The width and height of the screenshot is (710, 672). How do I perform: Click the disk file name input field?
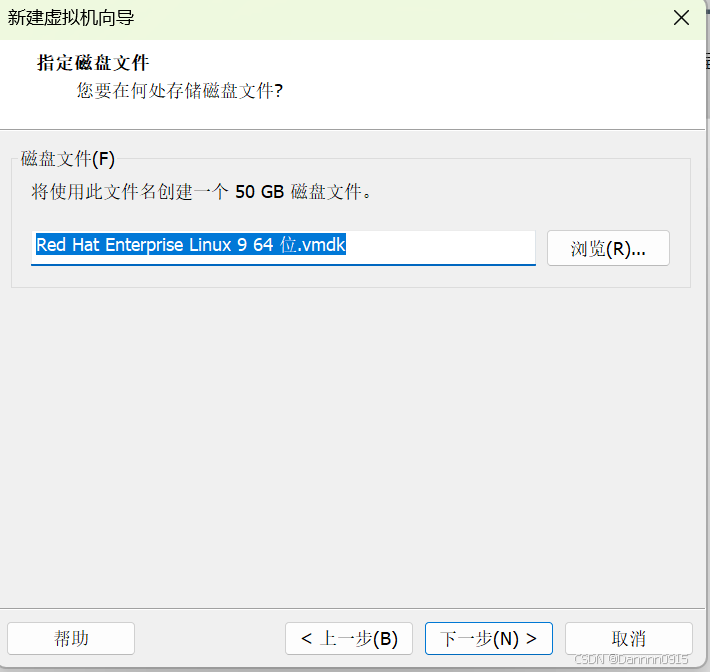point(283,248)
